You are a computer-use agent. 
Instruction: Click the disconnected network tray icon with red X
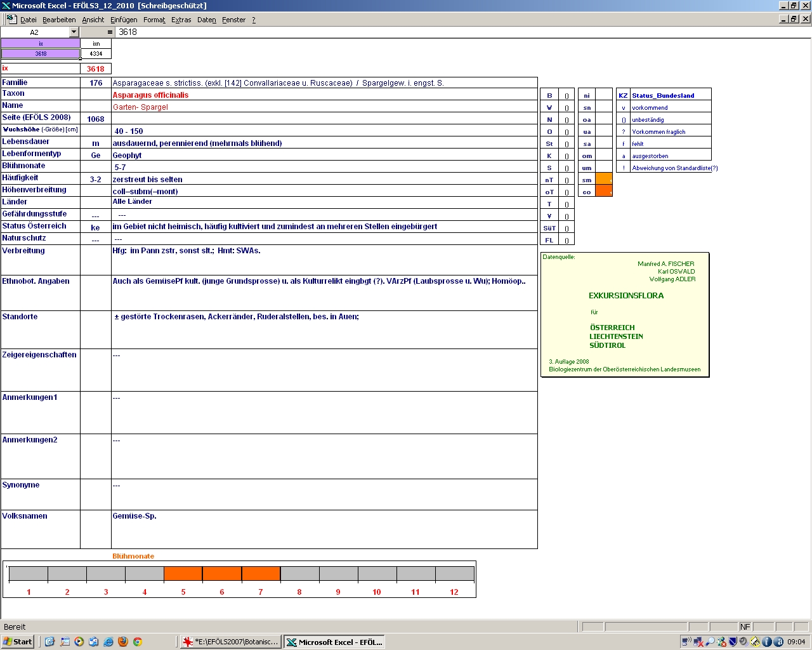click(698, 642)
